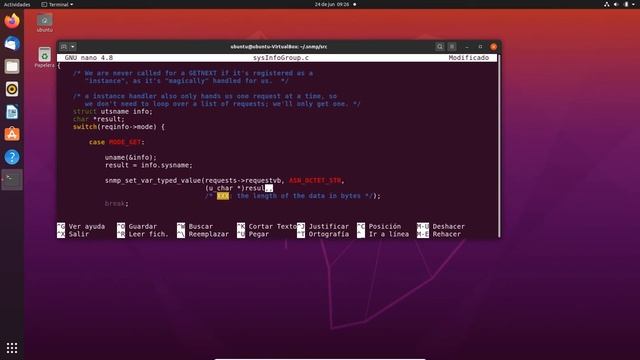Open Firefox from the dock
The width and height of the screenshot is (640, 360).
(12, 21)
